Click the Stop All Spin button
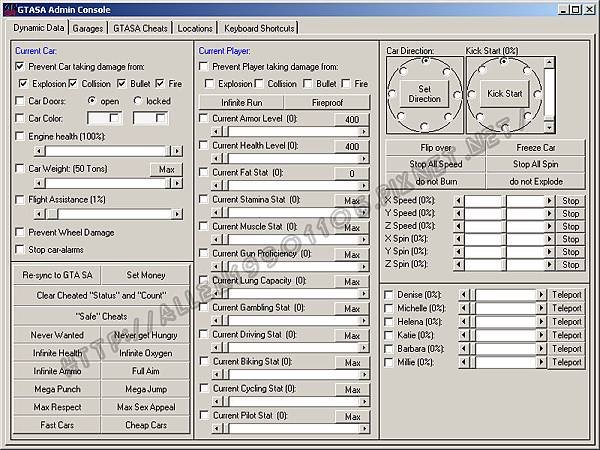The height and width of the screenshot is (450, 600). [x=535, y=164]
